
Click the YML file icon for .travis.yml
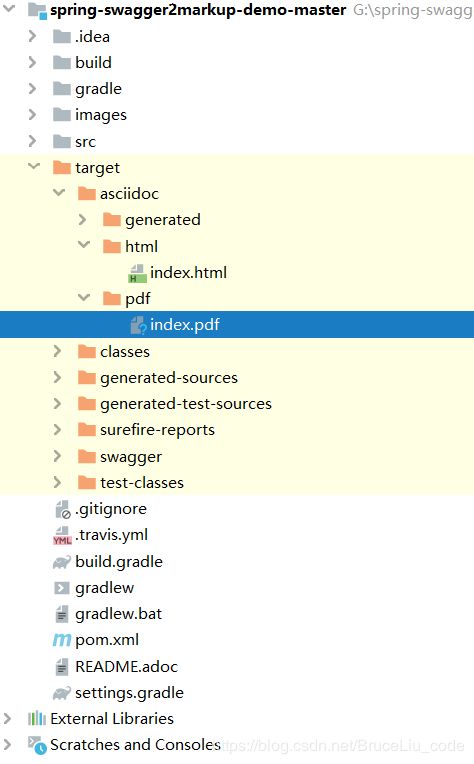click(62, 535)
